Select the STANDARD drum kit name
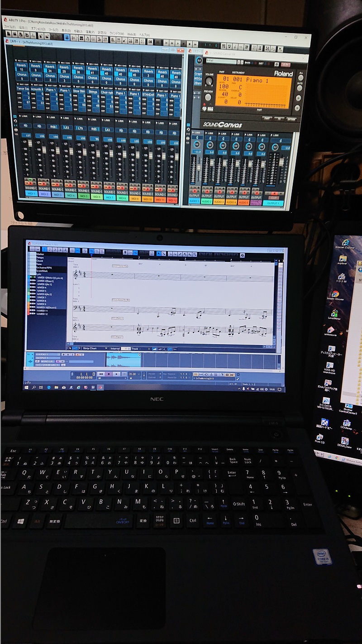 [x=148, y=94]
